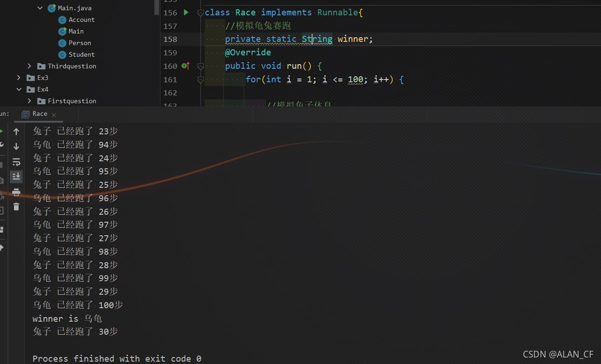
Task: Click line number 156 in gutter
Action: pos(170,13)
